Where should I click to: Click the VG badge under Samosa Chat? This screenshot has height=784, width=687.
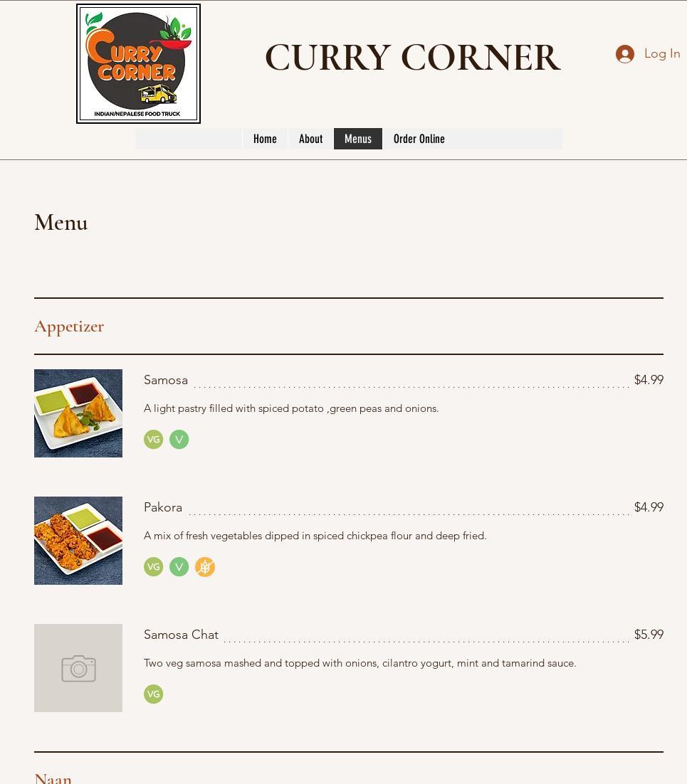[x=153, y=694]
